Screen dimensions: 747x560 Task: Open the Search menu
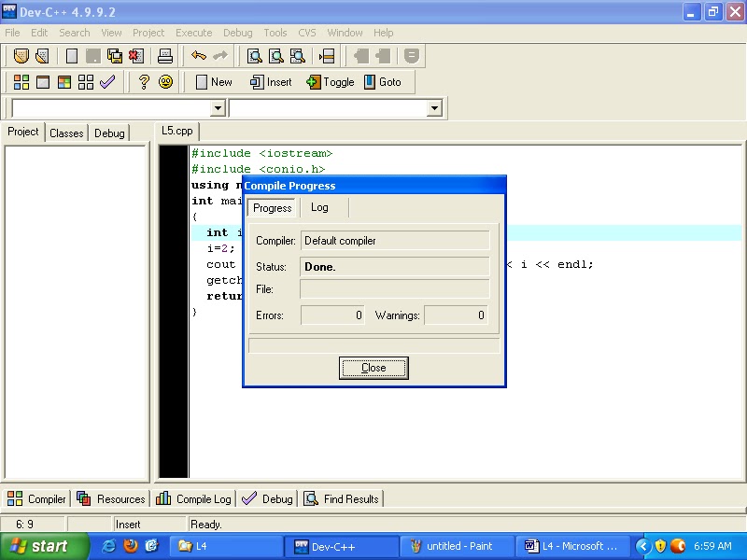pyautogui.click(x=75, y=33)
